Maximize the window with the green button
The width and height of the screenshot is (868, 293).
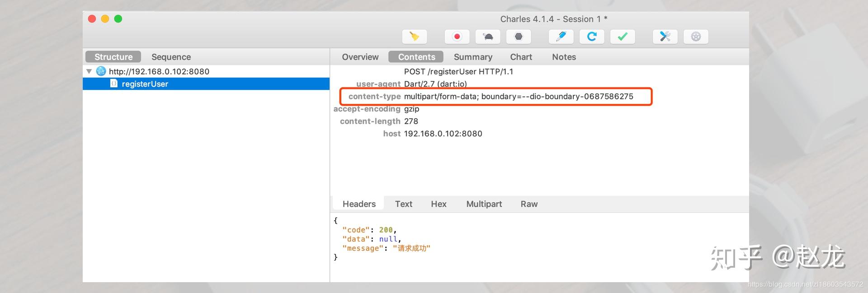(118, 19)
